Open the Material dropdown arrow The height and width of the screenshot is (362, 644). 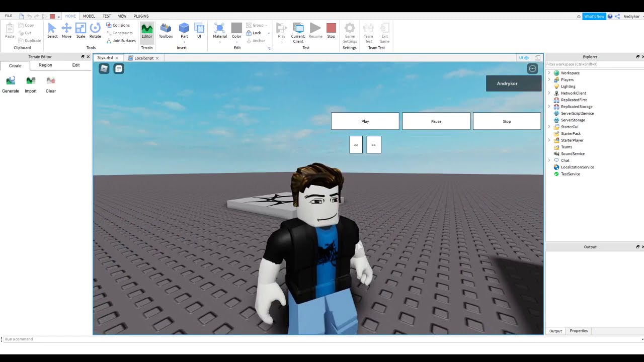click(x=220, y=42)
